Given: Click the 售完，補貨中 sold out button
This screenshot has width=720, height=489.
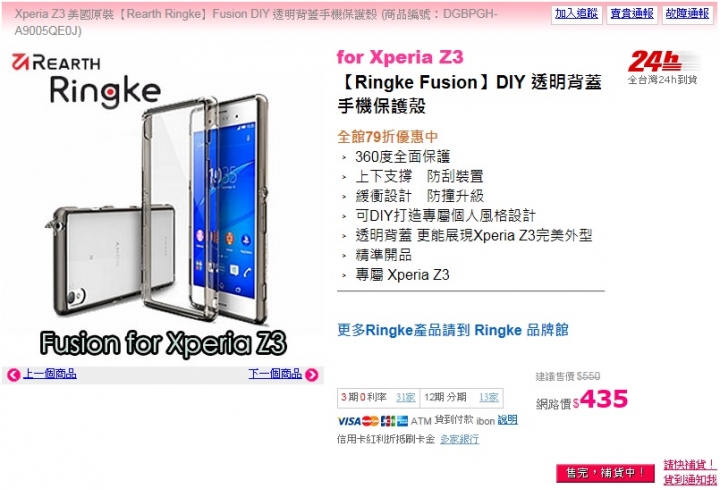Looking at the screenshot, I should 605,473.
